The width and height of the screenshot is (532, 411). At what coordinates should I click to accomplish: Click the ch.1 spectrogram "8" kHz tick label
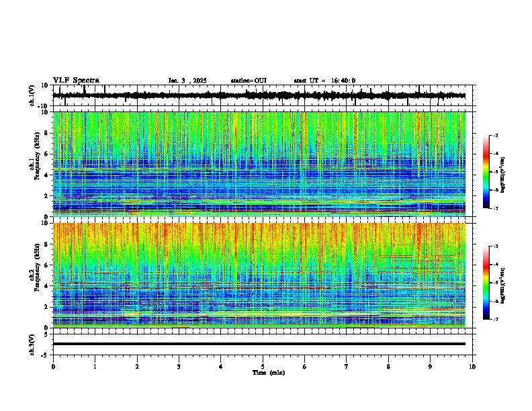click(x=46, y=133)
